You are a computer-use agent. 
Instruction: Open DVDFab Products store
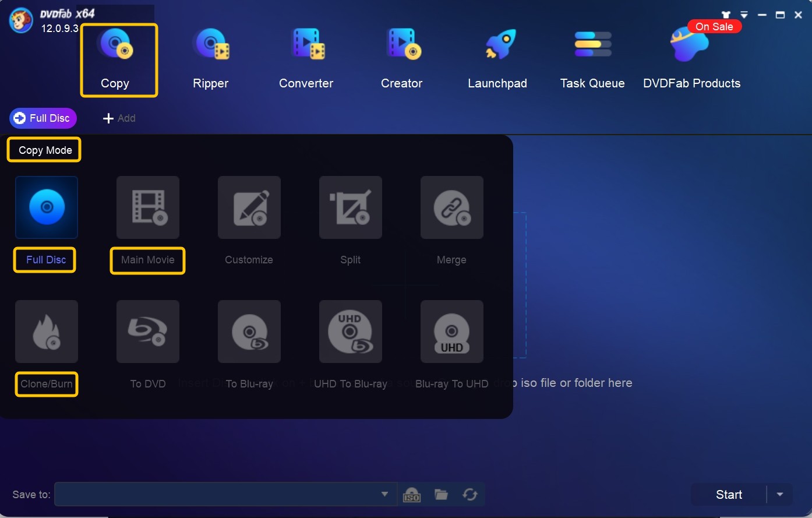(x=692, y=60)
